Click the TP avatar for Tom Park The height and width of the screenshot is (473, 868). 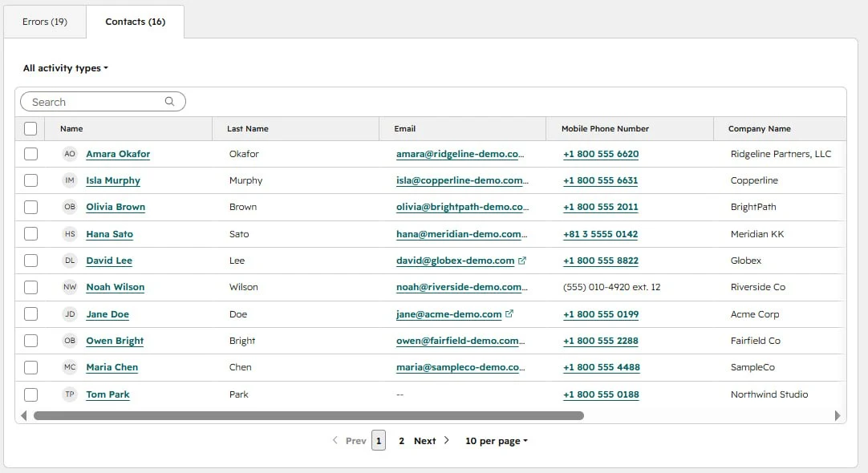coord(70,394)
